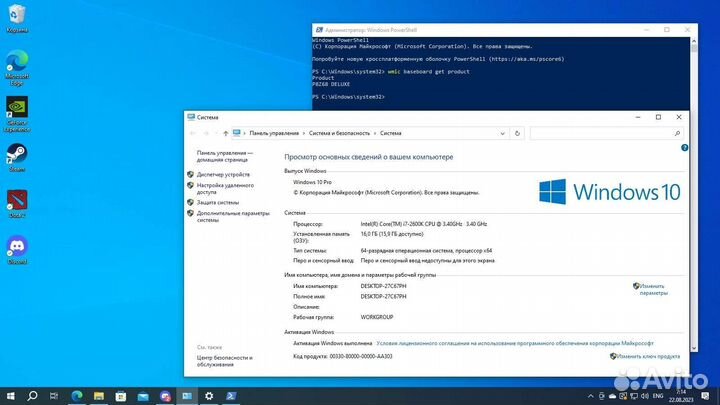Screen dimensions: 720x405
Task: Open Settings gear on the taskbar
Action: (x=209, y=396)
